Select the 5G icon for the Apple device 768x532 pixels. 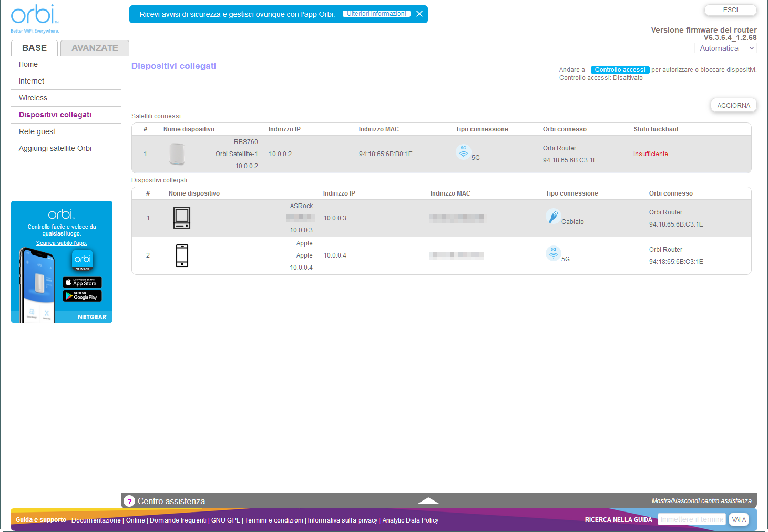(553, 253)
